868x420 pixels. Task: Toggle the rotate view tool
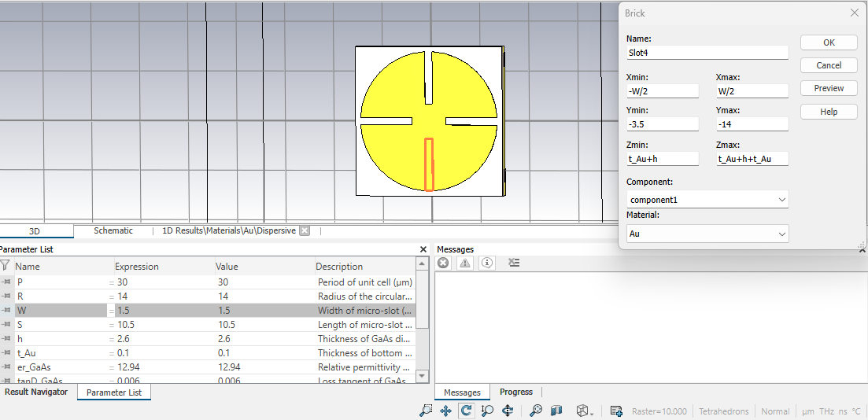467,411
